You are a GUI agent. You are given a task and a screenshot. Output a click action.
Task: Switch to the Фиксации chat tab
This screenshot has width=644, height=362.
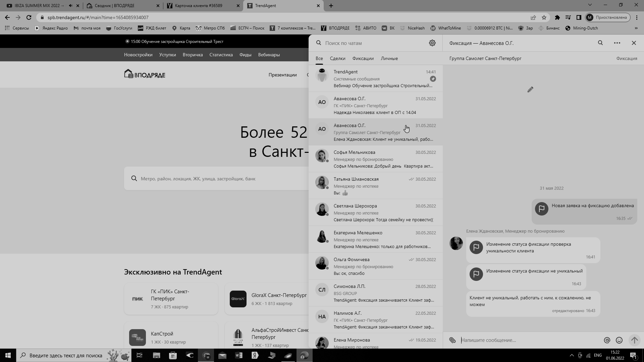coord(363,58)
